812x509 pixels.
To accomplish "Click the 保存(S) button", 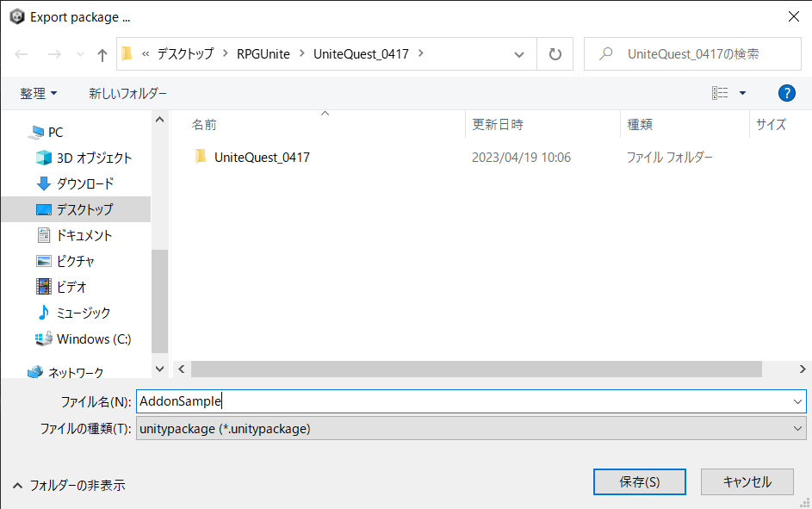I will click(639, 482).
